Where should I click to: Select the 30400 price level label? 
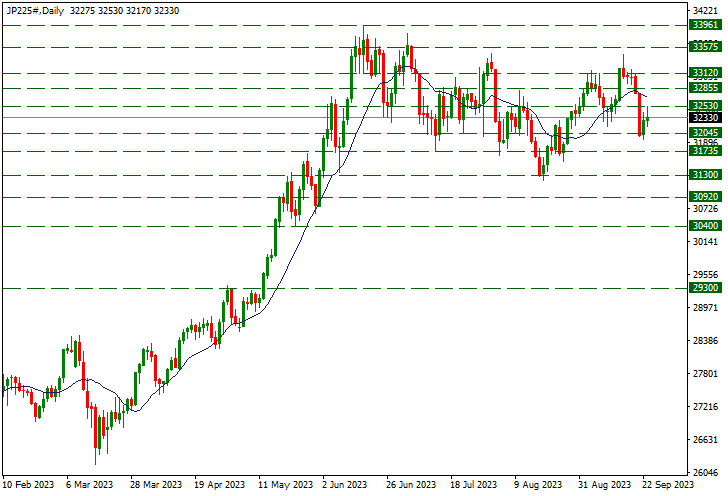[x=705, y=226]
